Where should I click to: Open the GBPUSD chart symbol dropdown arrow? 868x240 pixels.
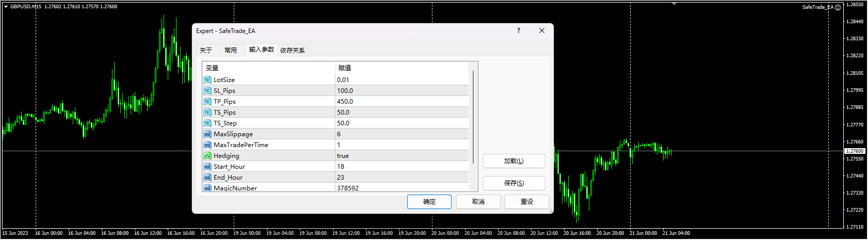(6, 7)
